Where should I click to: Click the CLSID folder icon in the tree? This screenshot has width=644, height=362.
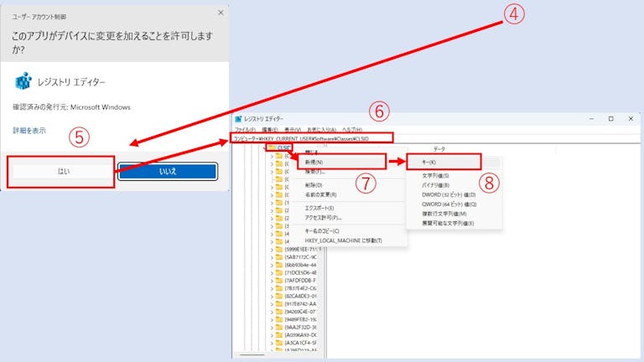[272, 147]
